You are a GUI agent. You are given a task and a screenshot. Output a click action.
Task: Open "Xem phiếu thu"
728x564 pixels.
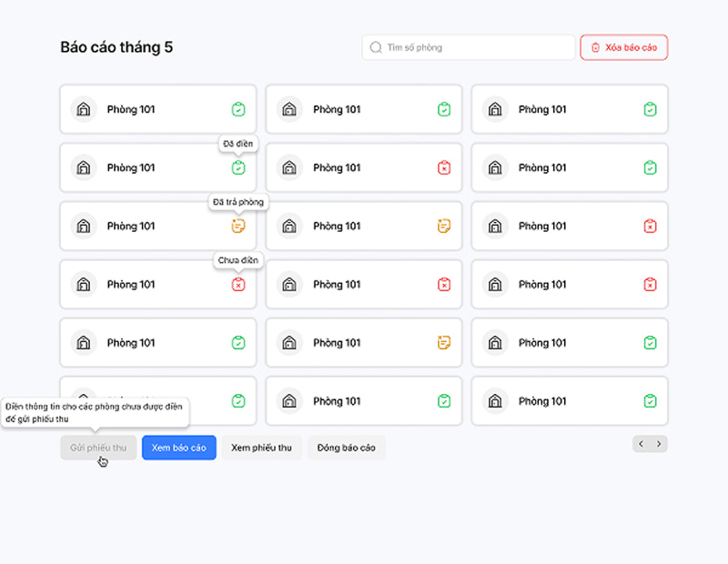(x=261, y=448)
